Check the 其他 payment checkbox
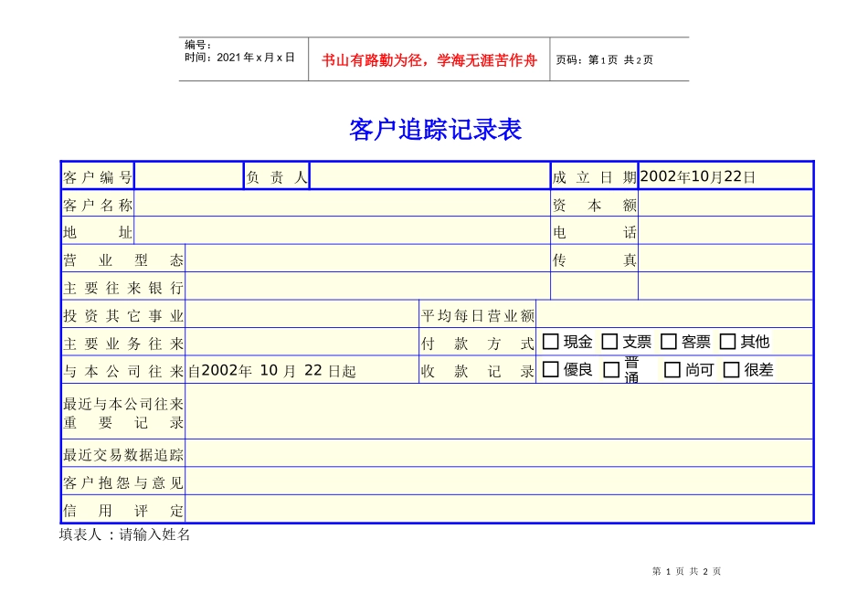The width and height of the screenshot is (868, 614). (x=727, y=342)
